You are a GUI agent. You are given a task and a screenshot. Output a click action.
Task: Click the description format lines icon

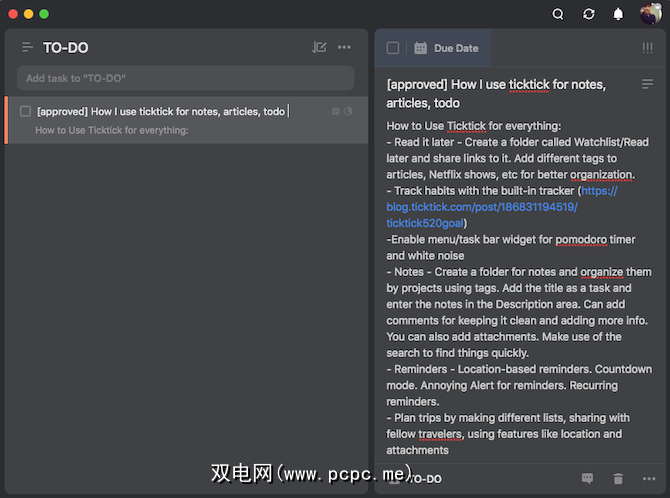[647, 85]
